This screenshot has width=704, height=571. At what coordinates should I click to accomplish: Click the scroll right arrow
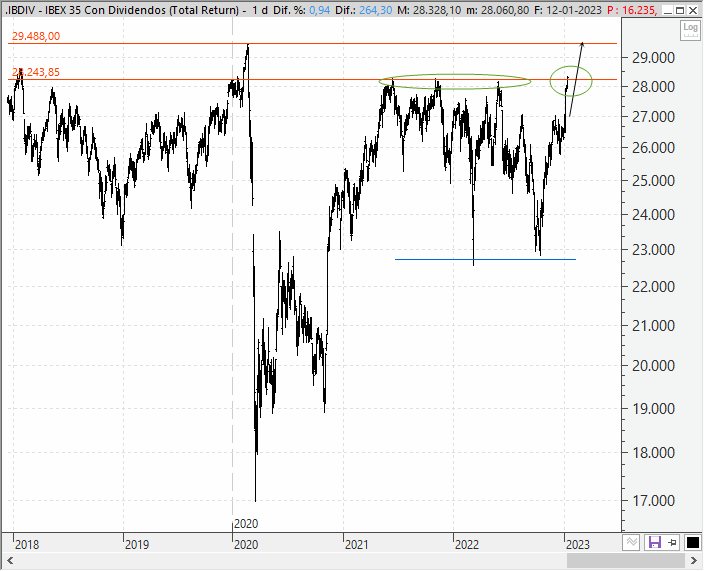(694, 560)
